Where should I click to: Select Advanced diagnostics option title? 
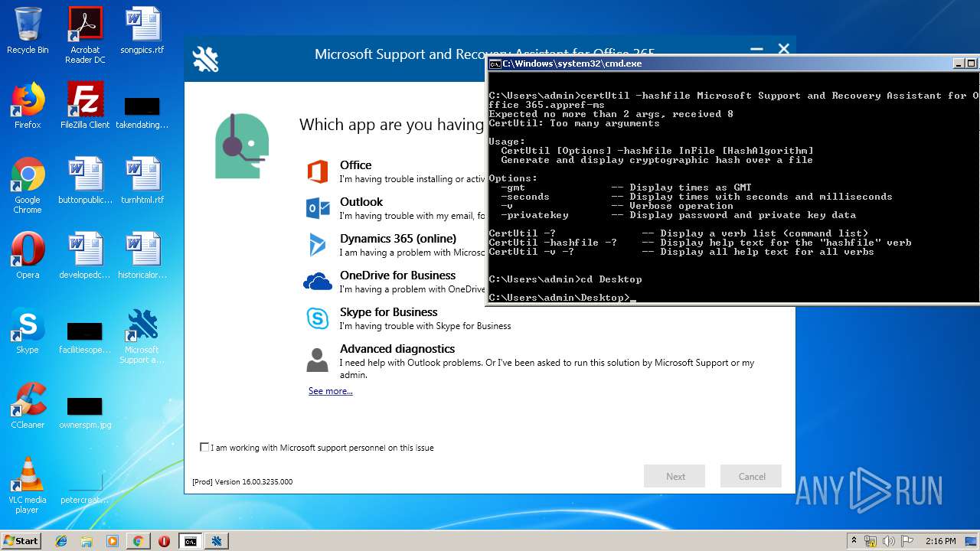(397, 348)
